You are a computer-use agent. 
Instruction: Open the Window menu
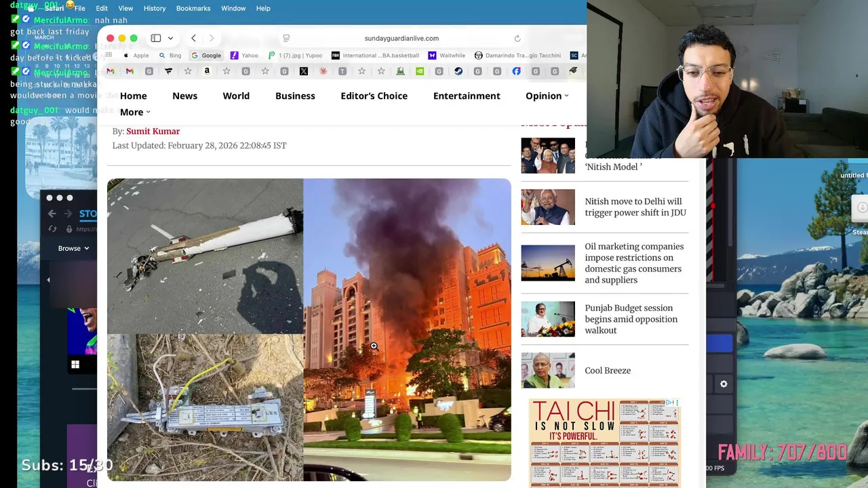tap(233, 8)
